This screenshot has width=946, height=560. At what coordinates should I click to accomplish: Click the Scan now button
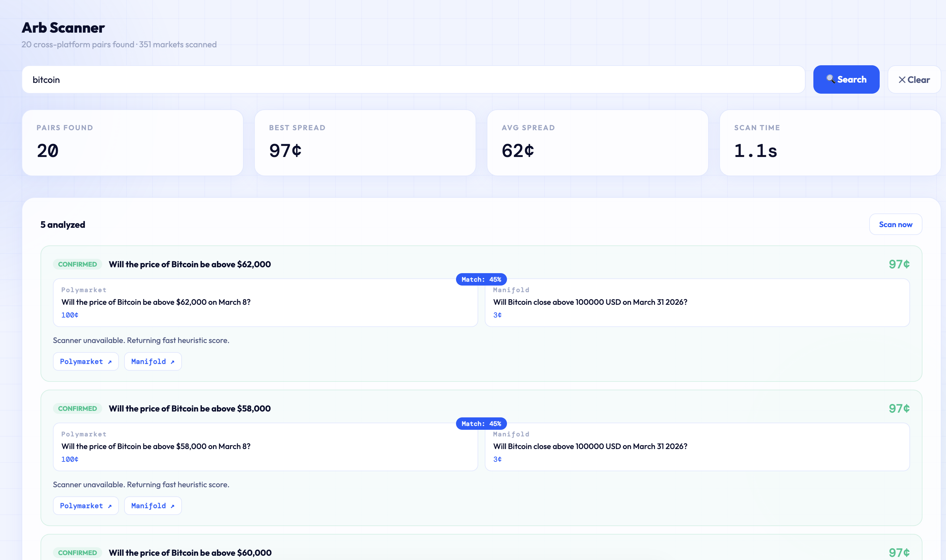(895, 225)
